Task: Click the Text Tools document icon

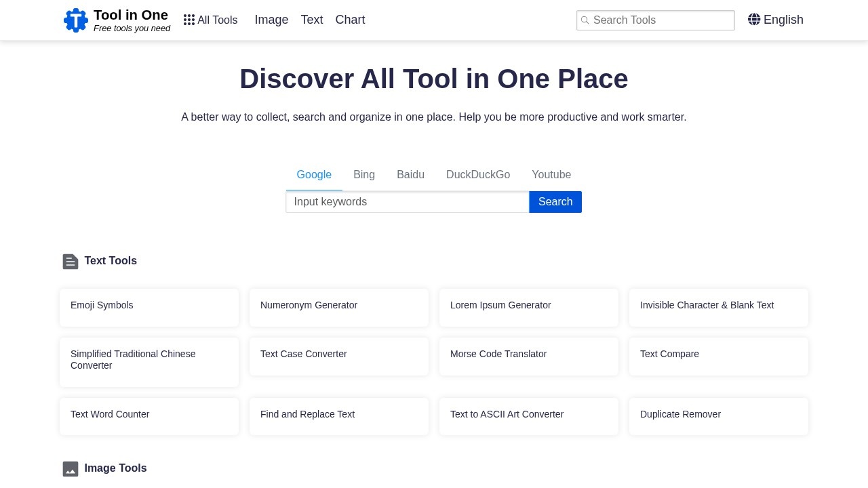Action: coord(71,262)
